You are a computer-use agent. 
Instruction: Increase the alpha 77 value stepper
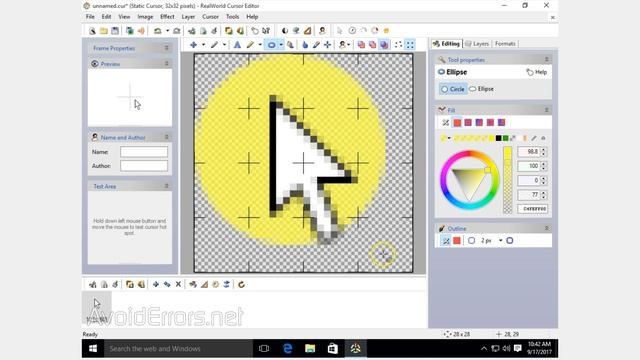tap(543, 193)
